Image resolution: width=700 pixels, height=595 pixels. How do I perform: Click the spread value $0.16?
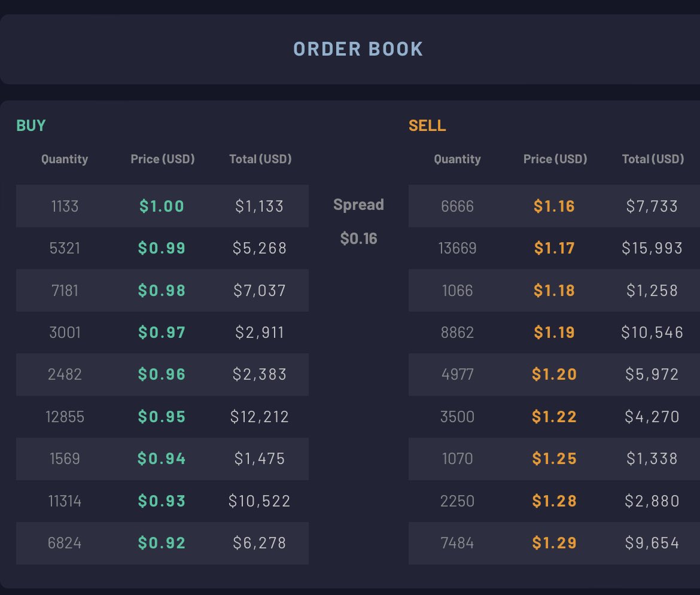coord(358,239)
